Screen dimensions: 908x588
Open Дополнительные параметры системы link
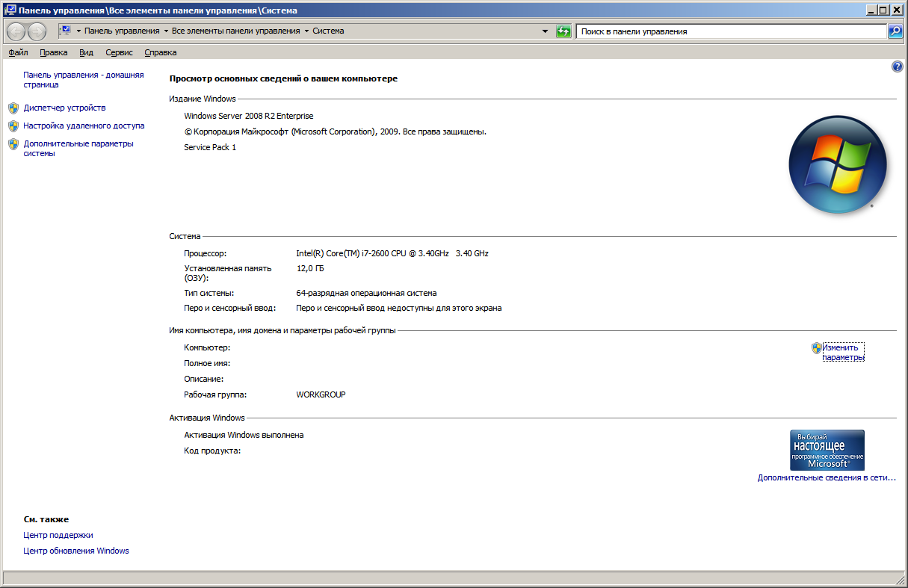[x=78, y=148]
